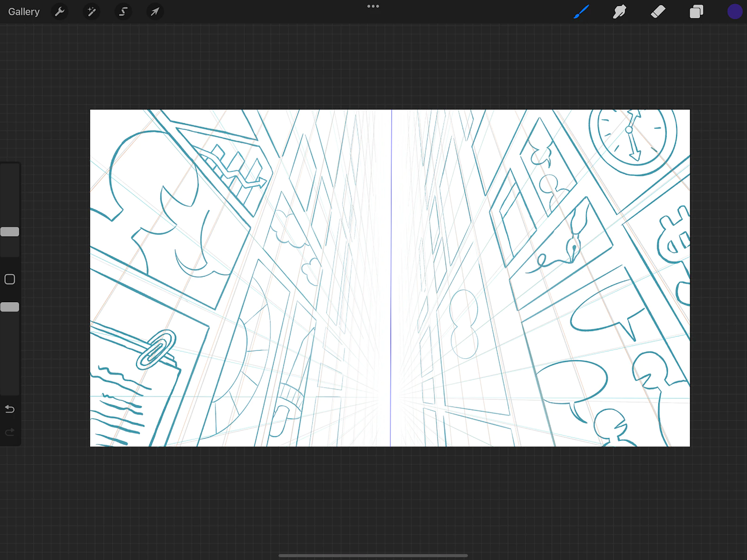Select the Eraser tool
Image resolution: width=747 pixels, height=560 pixels.
click(658, 12)
